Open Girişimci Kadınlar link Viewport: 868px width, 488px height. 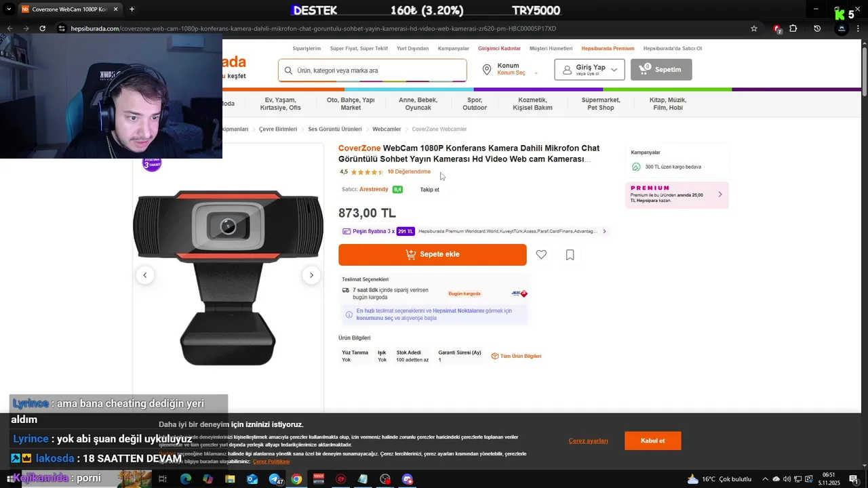[499, 49]
